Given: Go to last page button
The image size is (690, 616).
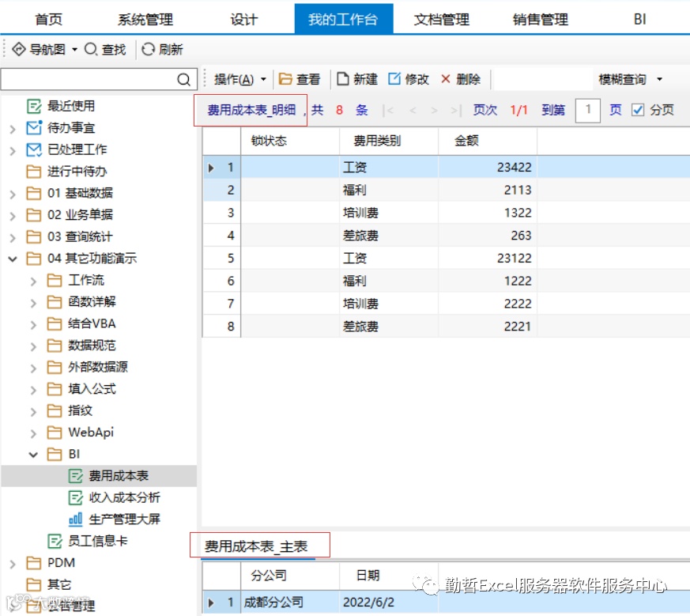Looking at the screenshot, I should click(x=456, y=110).
